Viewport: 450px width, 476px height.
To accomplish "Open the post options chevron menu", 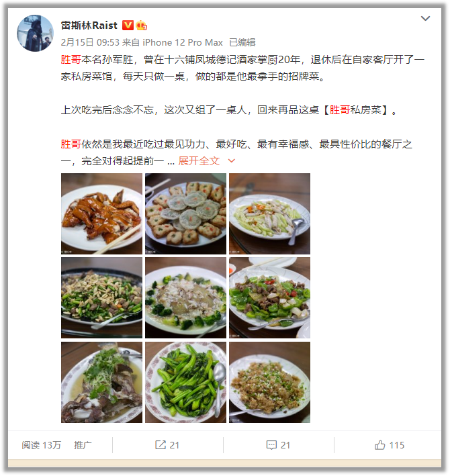I will (425, 19).
